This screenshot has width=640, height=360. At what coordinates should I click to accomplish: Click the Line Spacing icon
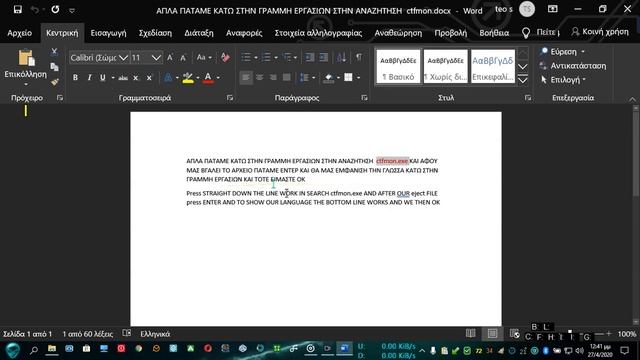pyautogui.click(x=304, y=78)
